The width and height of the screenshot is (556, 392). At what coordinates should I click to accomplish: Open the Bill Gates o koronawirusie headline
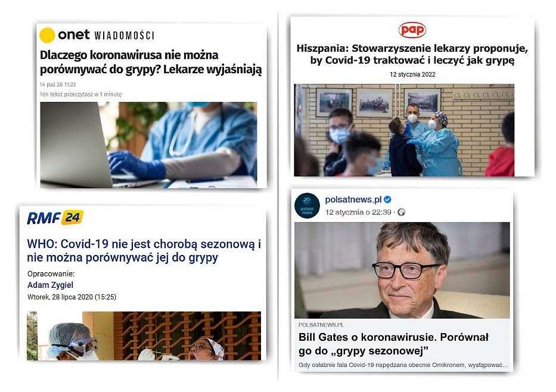393,344
